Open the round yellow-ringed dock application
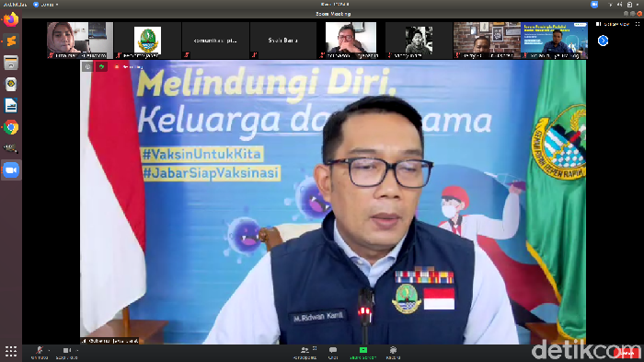Image resolution: width=644 pixels, height=362 pixels. click(11, 84)
